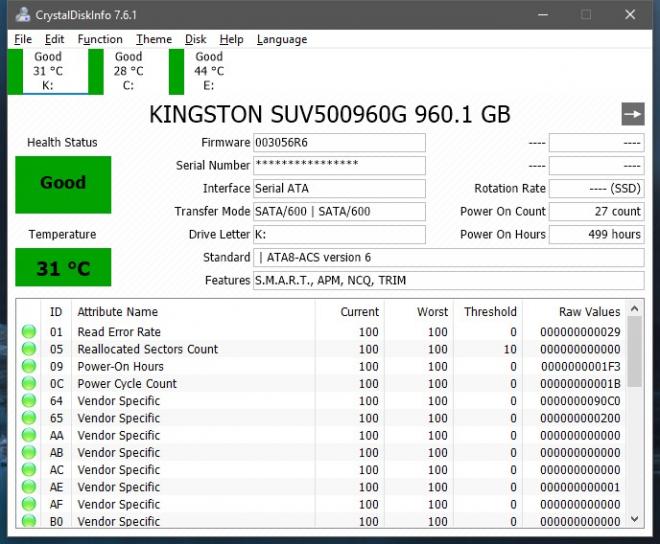Click raw value 00000000001B
The height and width of the screenshot is (544, 660).
(x=580, y=384)
